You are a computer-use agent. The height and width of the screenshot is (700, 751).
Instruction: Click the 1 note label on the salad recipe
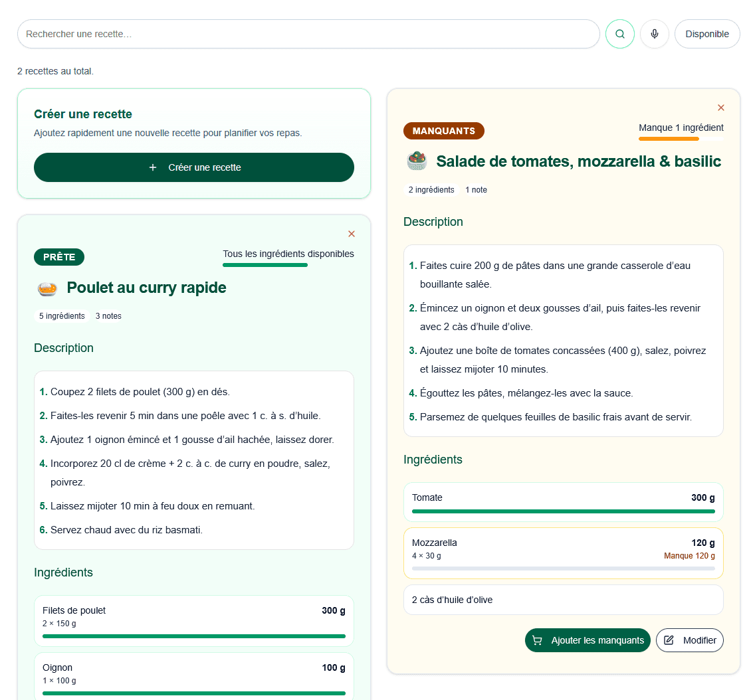(x=476, y=190)
